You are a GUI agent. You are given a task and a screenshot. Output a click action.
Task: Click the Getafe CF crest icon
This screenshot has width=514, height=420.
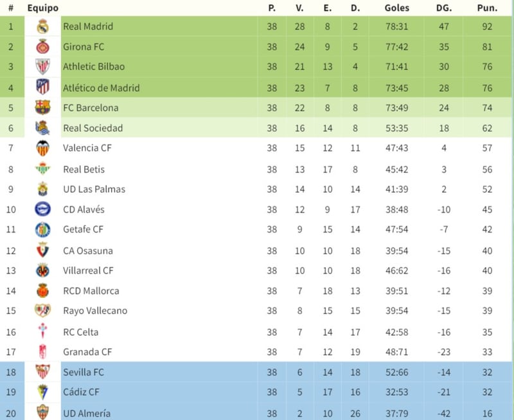pyautogui.click(x=43, y=229)
